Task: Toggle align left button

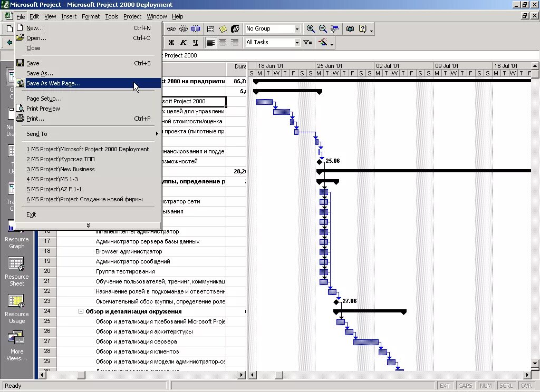Action: (x=210, y=42)
